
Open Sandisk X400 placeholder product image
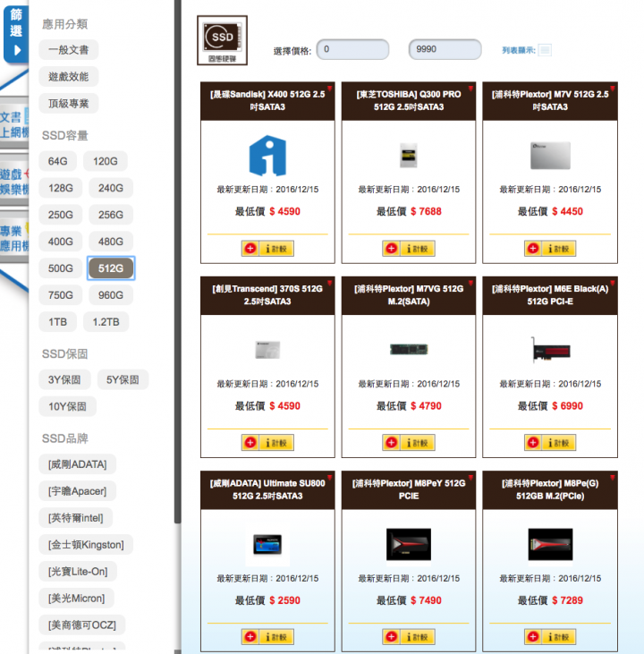[x=267, y=156]
